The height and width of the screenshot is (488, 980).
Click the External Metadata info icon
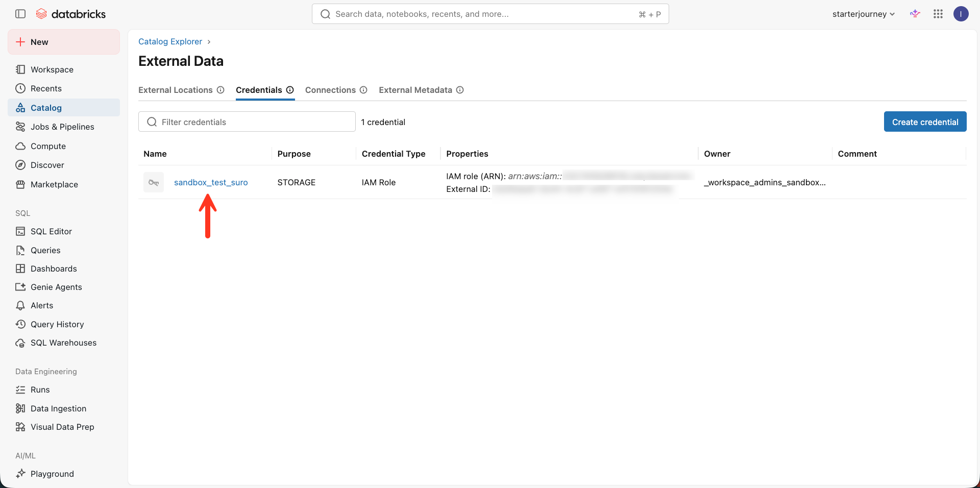click(x=460, y=90)
